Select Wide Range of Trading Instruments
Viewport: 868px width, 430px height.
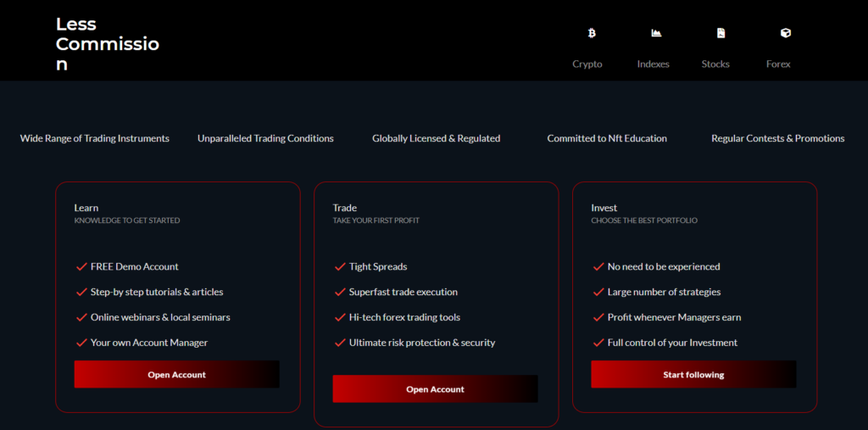(95, 138)
